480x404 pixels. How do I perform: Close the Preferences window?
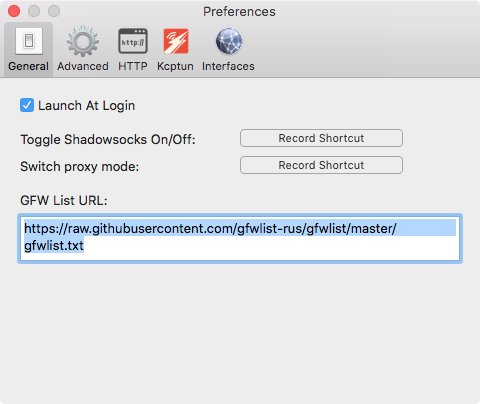14,11
